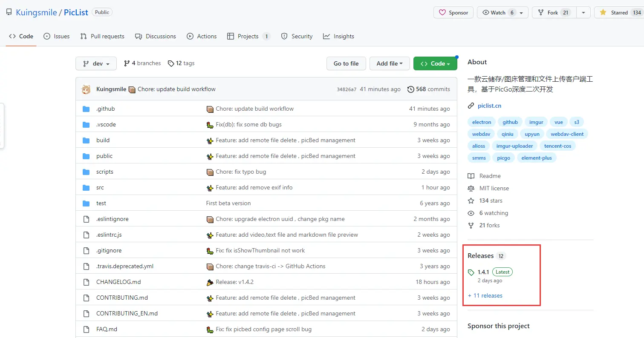Image resolution: width=644 pixels, height=338 pixels.
Task: Open the 'Feature: add remove exif info' commit
Action: click(x=254, y=187)
